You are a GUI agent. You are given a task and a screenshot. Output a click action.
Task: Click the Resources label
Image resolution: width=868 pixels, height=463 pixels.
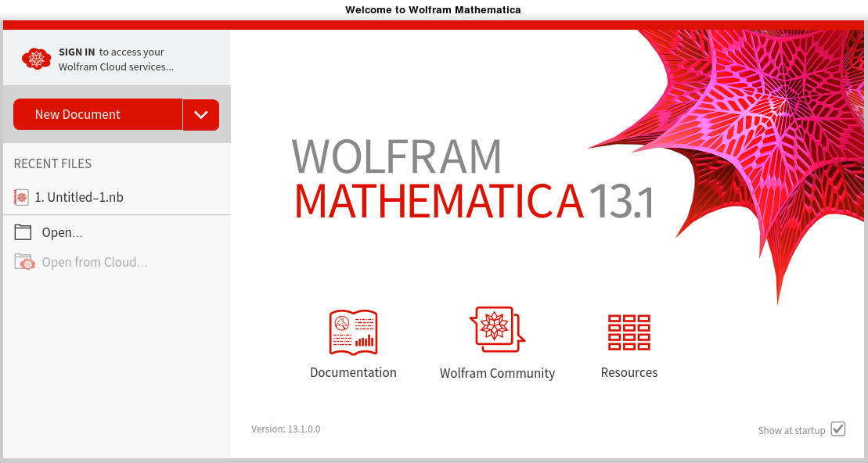pos(628,372)
